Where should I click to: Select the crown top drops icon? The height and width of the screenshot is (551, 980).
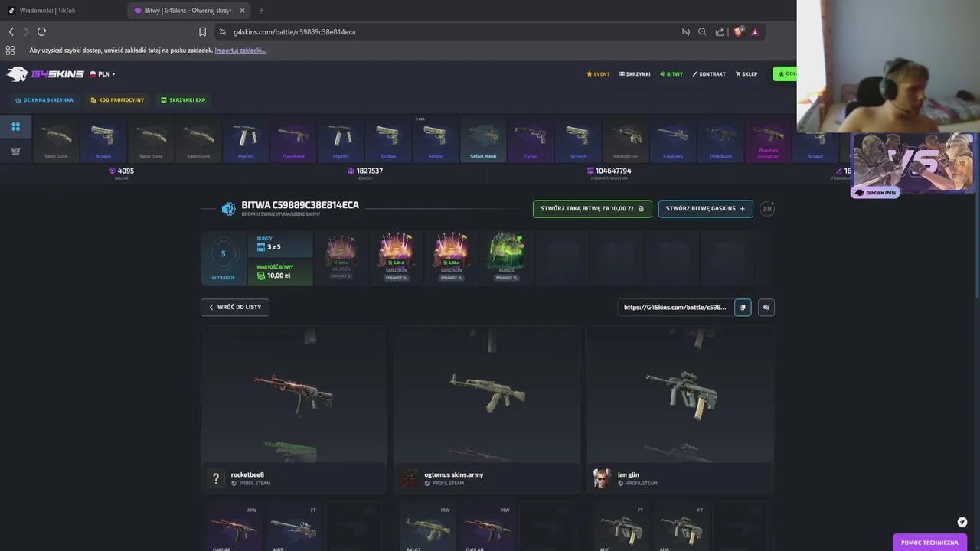pyautogui.click(x=15, y=151)
